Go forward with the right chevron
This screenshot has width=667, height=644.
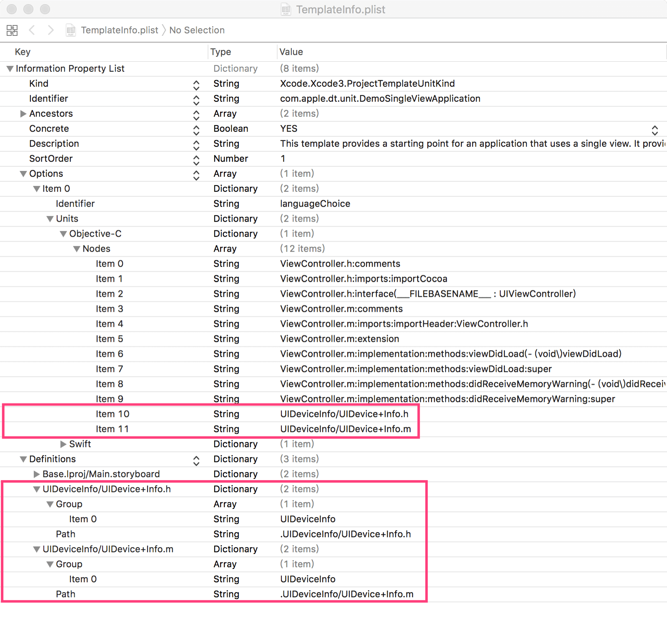pyautogui.click(x=50, y=30)
